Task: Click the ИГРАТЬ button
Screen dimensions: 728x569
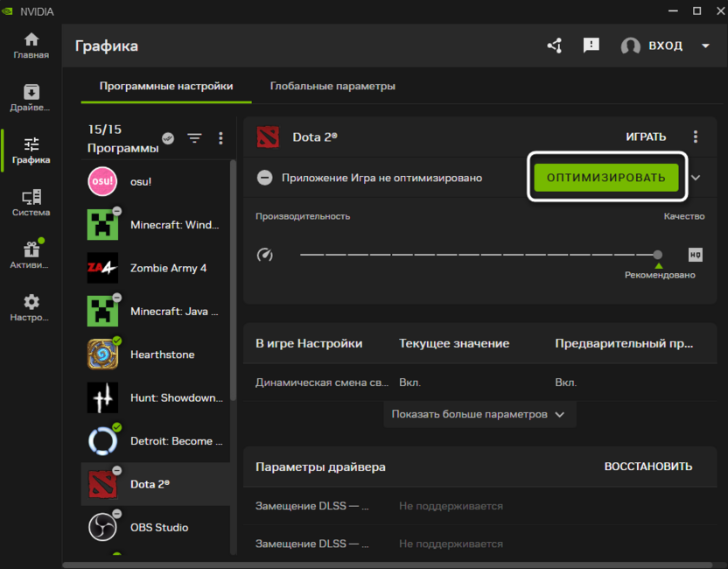Action: (x=646, y=137)
